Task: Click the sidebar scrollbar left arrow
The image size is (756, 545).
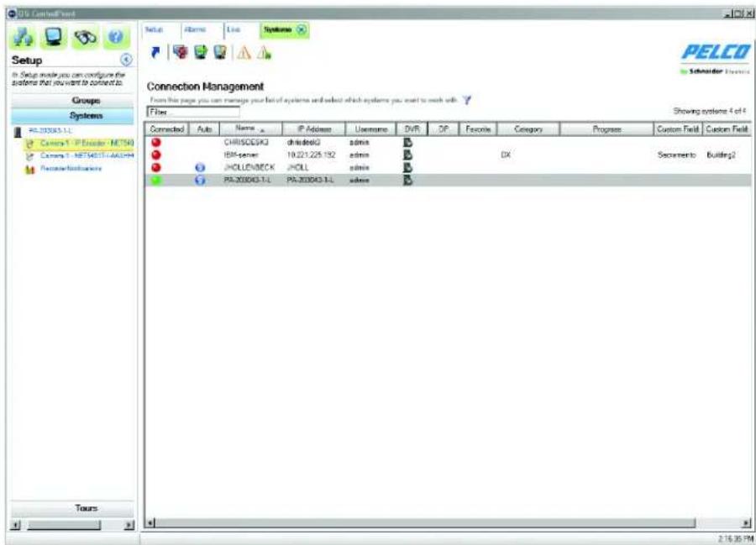Action: [15, 525]
